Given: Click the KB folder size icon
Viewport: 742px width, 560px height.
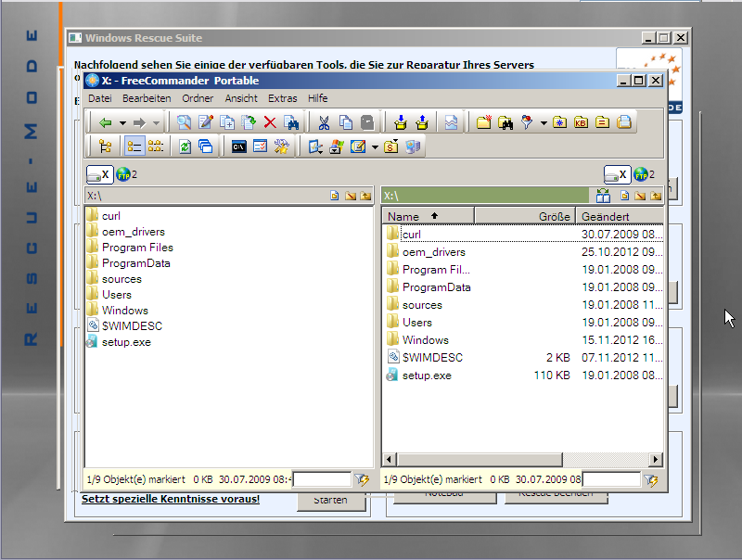Looking at the screenshot, I should click(582, 122).
